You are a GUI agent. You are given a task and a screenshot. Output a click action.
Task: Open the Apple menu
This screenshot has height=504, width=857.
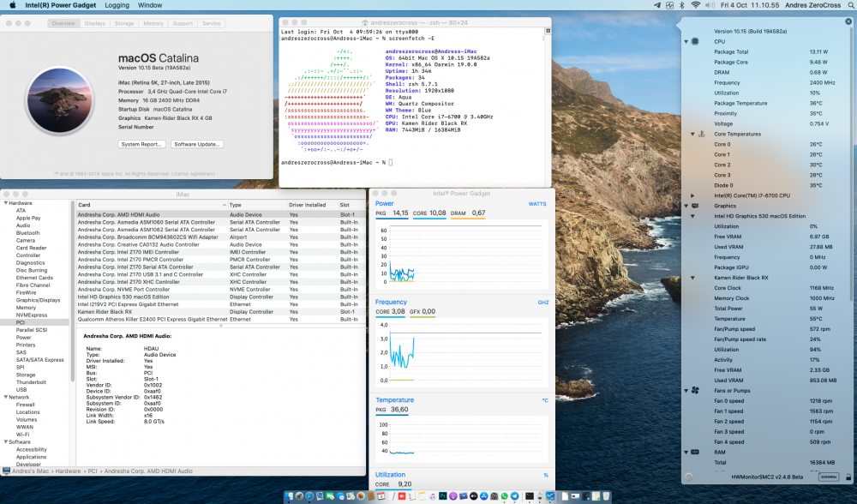click(12, 5)
